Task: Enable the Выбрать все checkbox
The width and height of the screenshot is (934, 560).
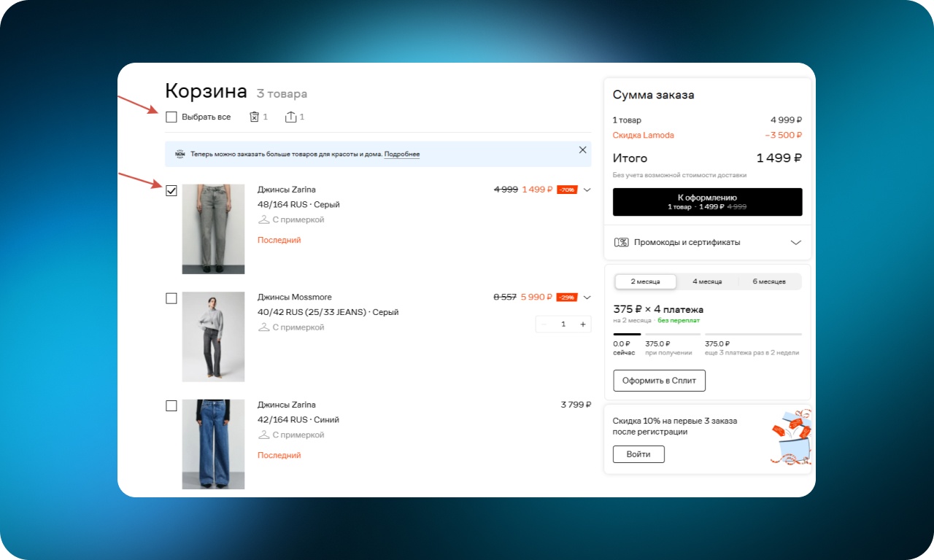Action: (x=171, y=117)
